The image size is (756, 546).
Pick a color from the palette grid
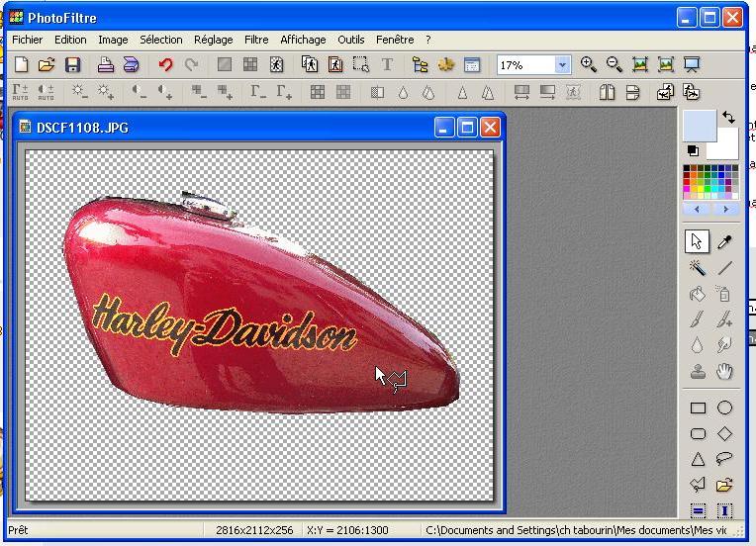[x=710, y=182]
